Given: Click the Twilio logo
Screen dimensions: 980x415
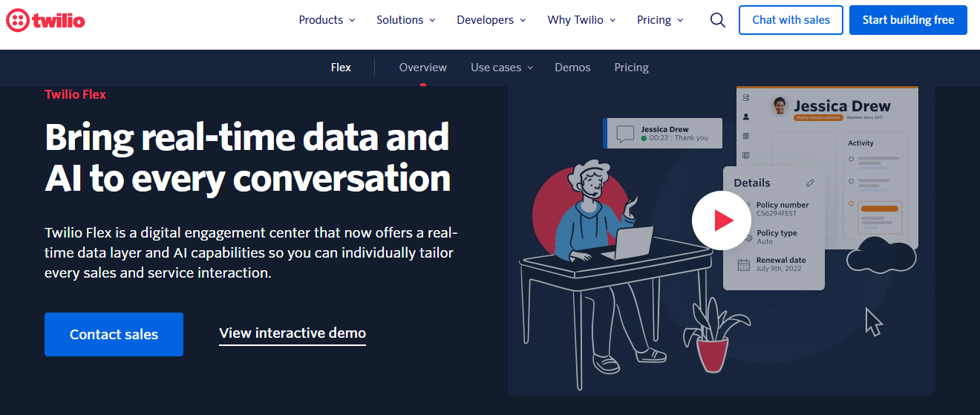Looking at the screenshot, I should (x=45, y=20).
